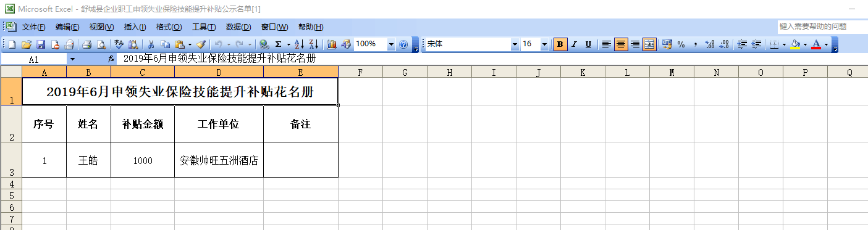Click the Cut scissors icon

150,44
